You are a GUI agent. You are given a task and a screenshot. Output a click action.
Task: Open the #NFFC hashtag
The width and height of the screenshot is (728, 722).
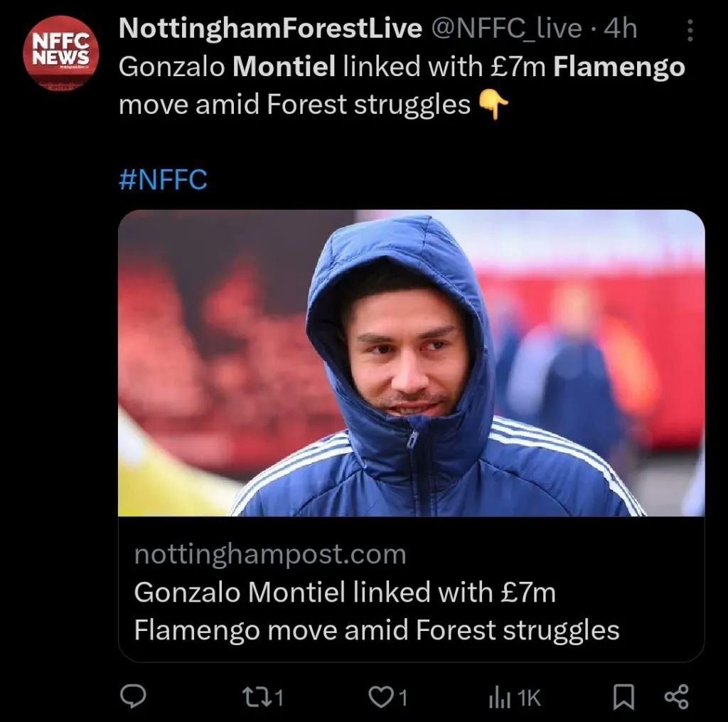tap(163, 179)
